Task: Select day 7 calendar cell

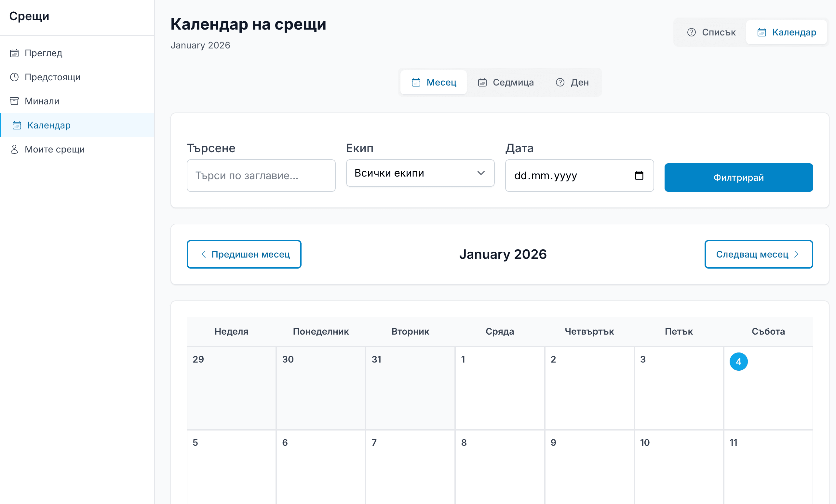Action: (x=410, y=467)
